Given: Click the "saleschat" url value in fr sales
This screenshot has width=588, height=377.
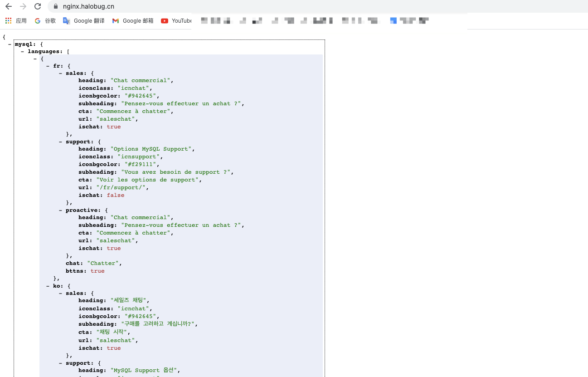Looking at the screenshot, I should pyautogui.click(x=115, y=119).
